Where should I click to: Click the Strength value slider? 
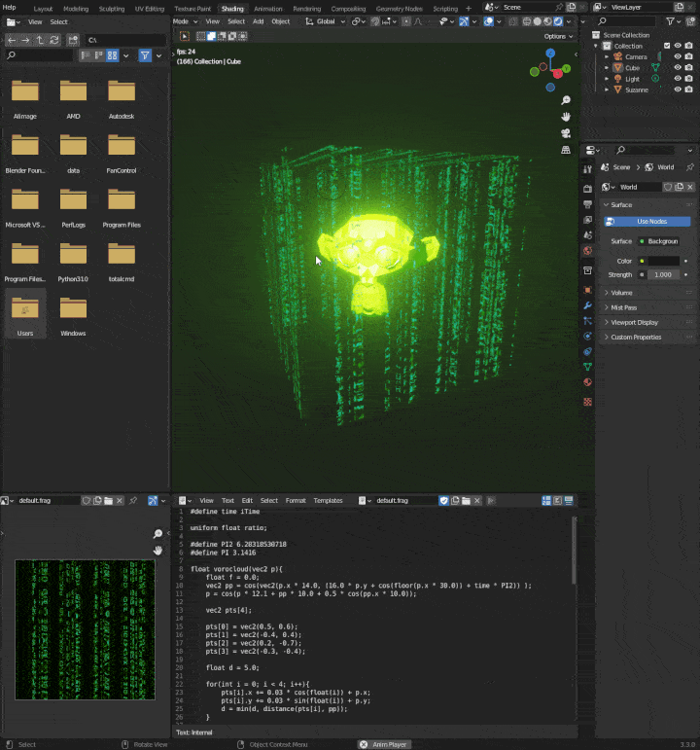(x=664, y=275)
